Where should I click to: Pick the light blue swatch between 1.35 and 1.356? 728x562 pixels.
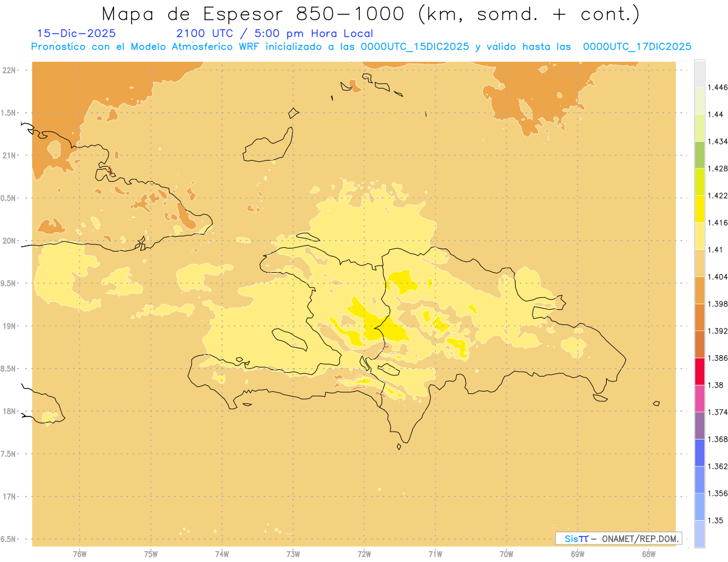(699, 506)
